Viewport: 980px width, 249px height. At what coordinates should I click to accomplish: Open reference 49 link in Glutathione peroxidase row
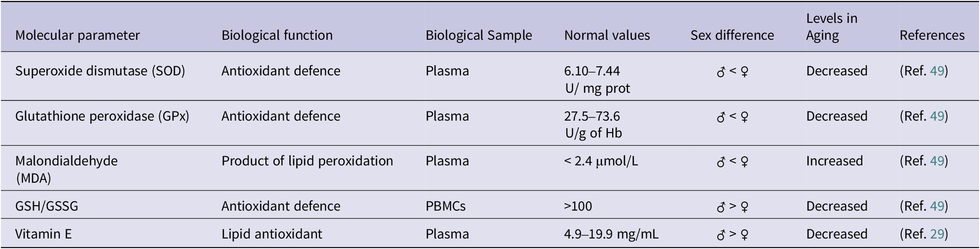pyautogui.click(x=937, y=117)
